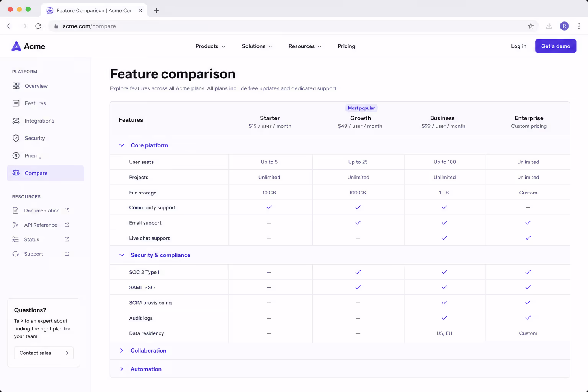Click the 'Live chat support' row label
The width and height of the screenshot is (588, 392).
point(149,238)
